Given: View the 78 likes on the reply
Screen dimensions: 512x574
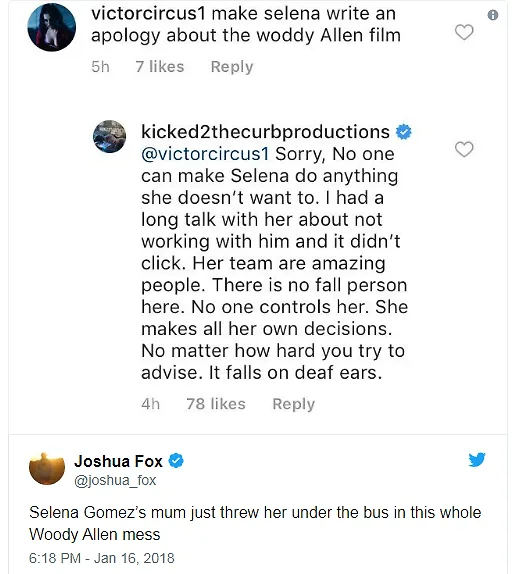Looking at the screenshot, I should [216, 404].
